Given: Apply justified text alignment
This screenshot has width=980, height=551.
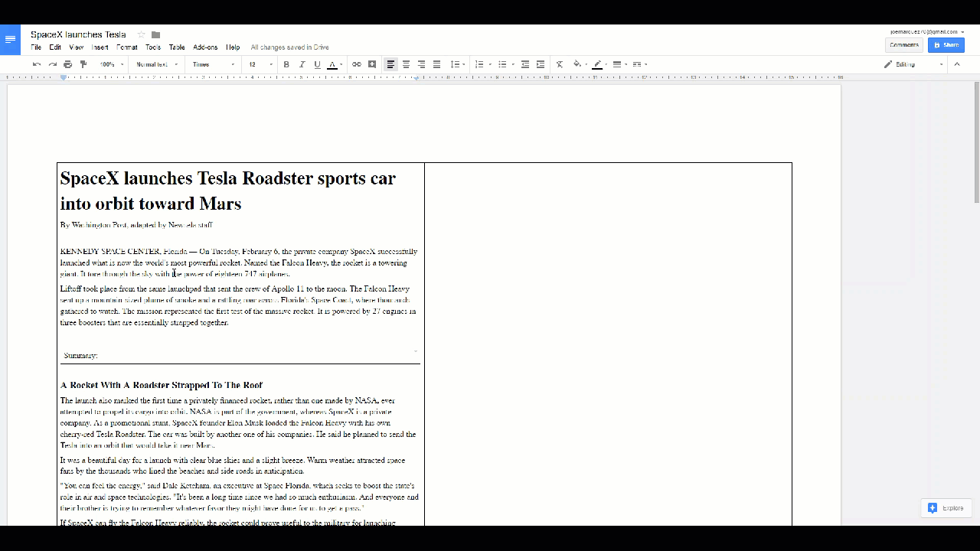Looking at the screenshot, I should [x=436, y=64].
